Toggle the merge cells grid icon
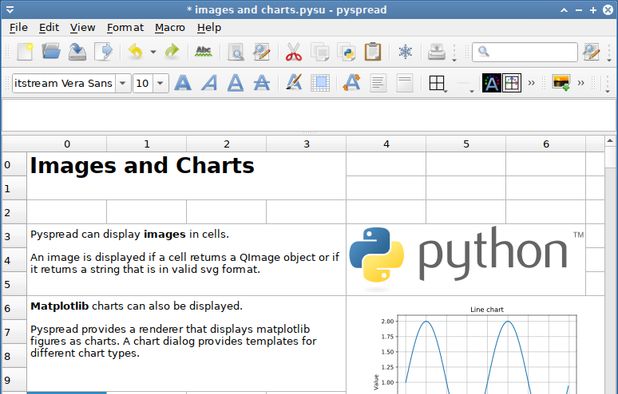The width and height of the screenshot is (618, 394). point(512,83)
